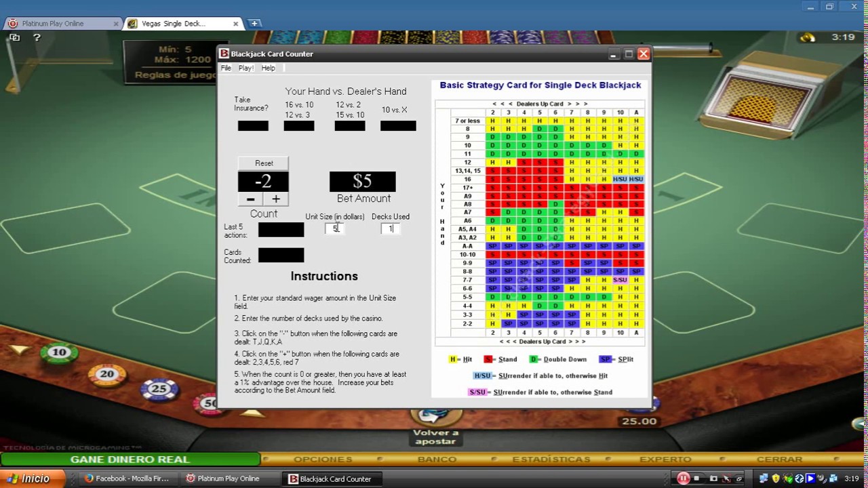Screen dimensions: 868x488
Task: Select the 20 value casino chip
Action: coord(107,374)
